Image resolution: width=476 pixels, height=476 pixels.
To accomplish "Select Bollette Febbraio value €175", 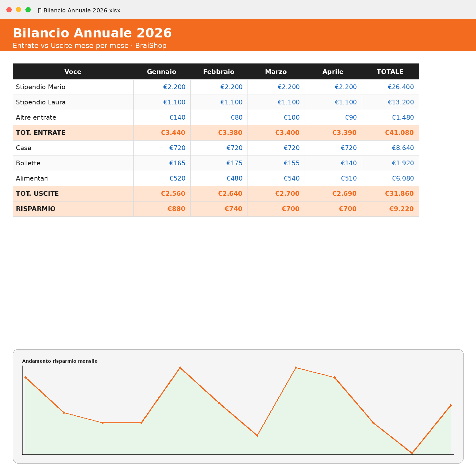I will pyautogui.click(x=219, y=163).
